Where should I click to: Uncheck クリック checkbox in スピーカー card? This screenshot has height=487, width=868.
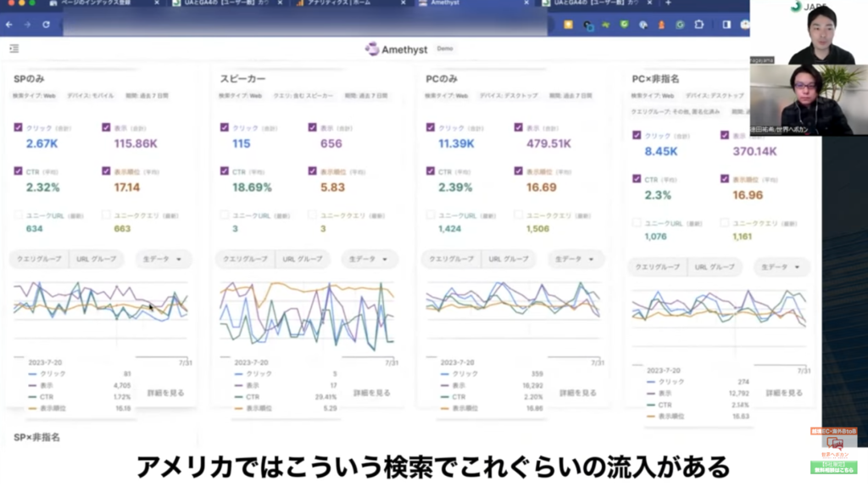click(x=224, y=127)
